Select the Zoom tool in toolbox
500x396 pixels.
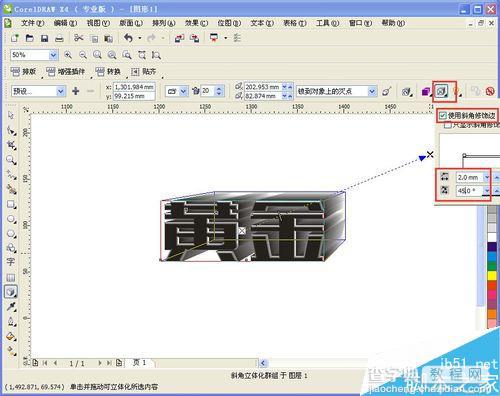click(x=11, y=160)
